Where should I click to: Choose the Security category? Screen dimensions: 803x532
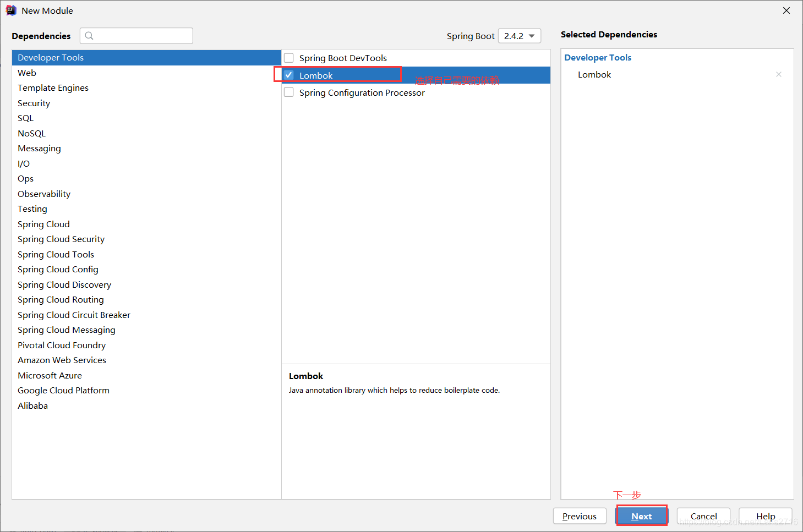[146, 103]
